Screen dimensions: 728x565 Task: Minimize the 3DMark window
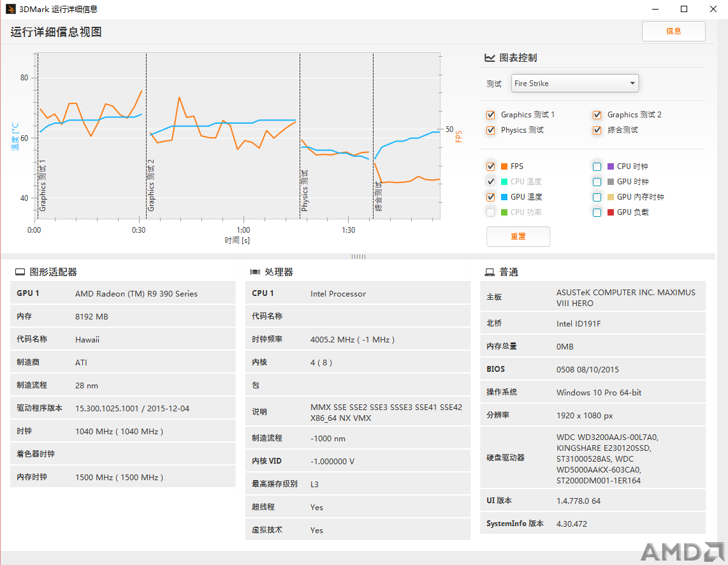(x=655, y=9)
